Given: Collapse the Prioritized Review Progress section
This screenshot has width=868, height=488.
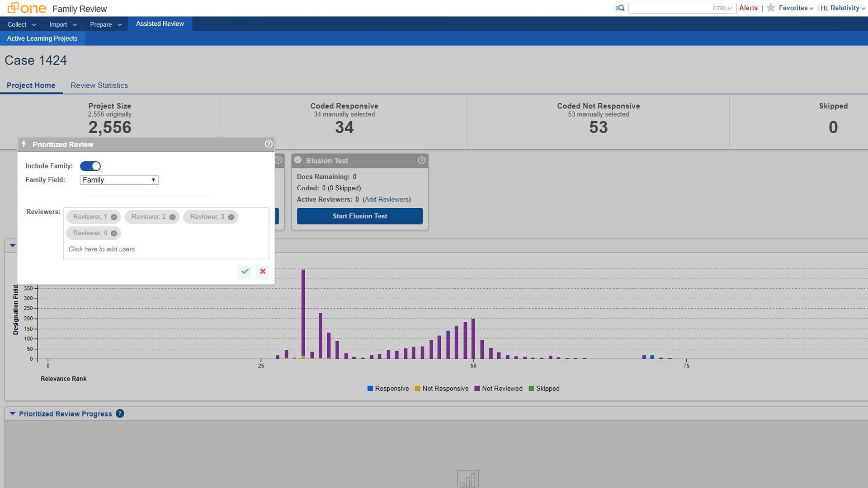Looking at the screenshot, I should 13,413.
